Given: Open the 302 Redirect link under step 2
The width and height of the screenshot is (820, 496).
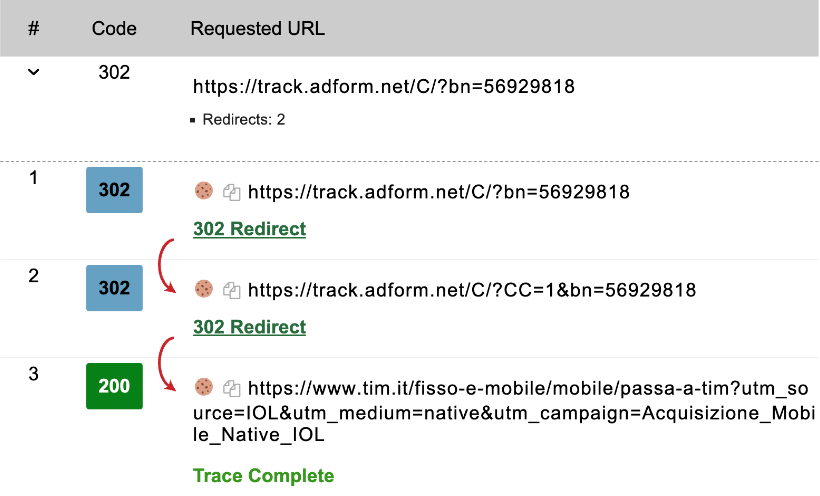Looking at the screenshot, I should tap(249, 327).
